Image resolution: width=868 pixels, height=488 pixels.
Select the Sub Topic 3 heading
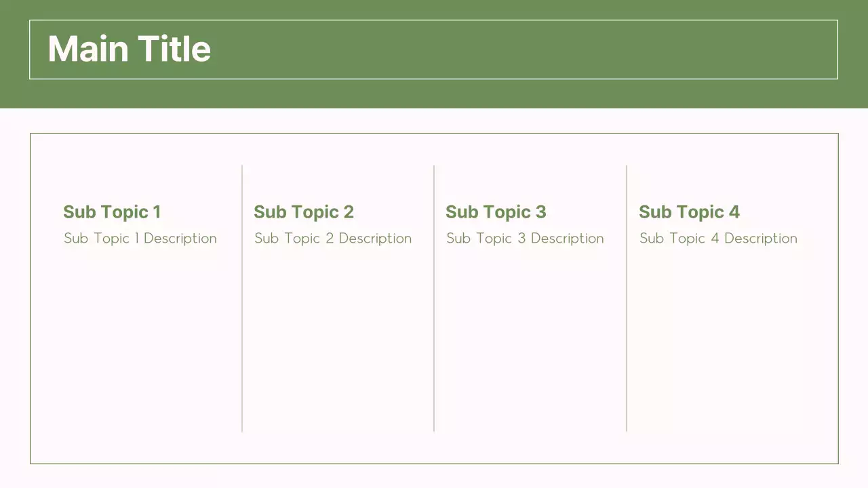(496, 212)
